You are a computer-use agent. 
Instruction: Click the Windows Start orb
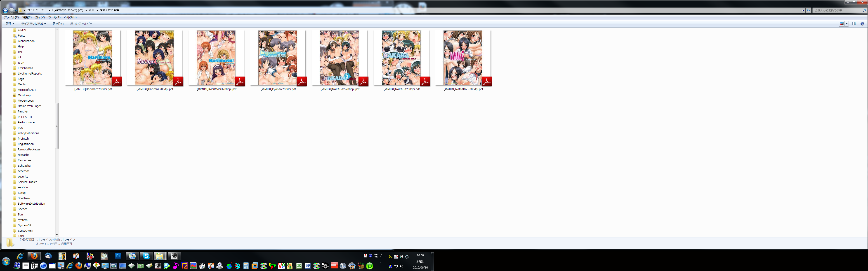tap(6, 261)
